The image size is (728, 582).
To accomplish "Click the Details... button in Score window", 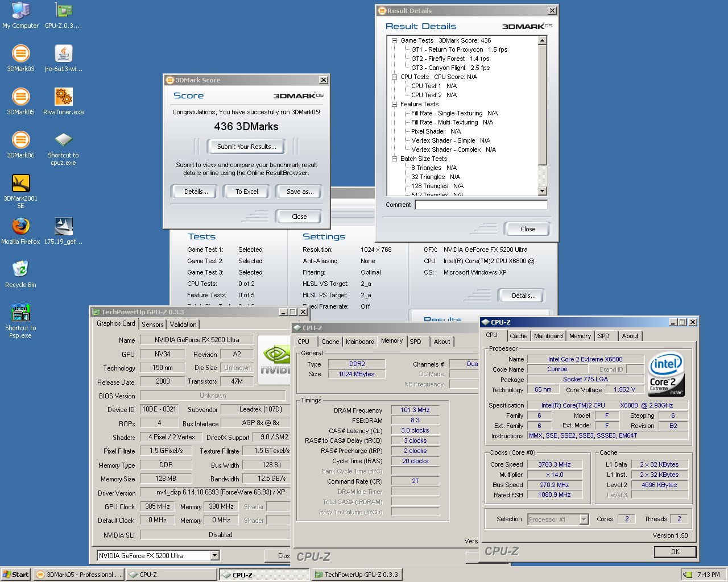I will [x=196, y=192].
